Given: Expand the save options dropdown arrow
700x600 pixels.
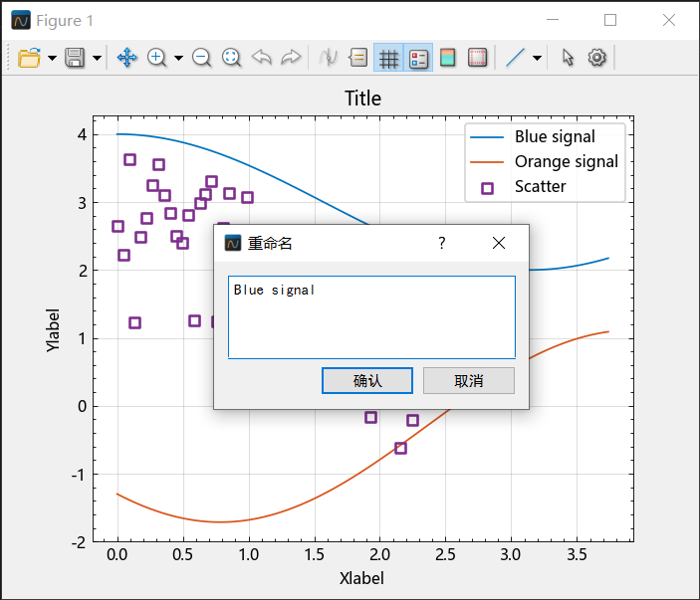Looking at the screenshot, I should coord(97,58).
